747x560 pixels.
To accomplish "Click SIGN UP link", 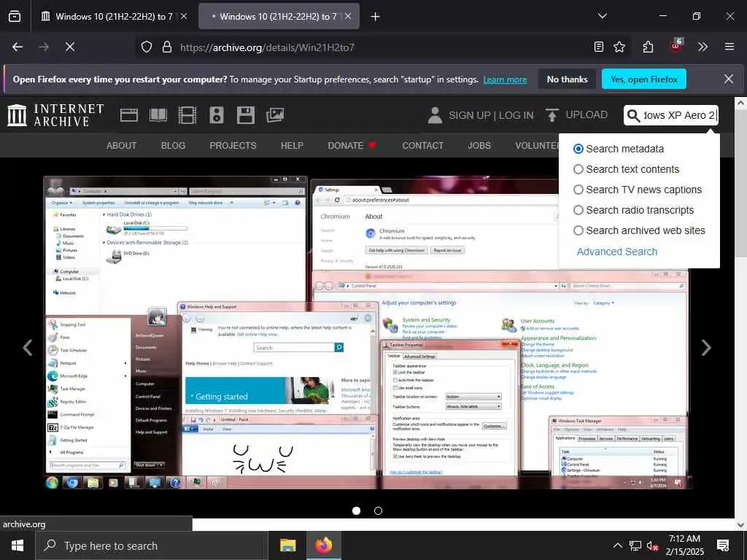I will click(x=469, y=115).
